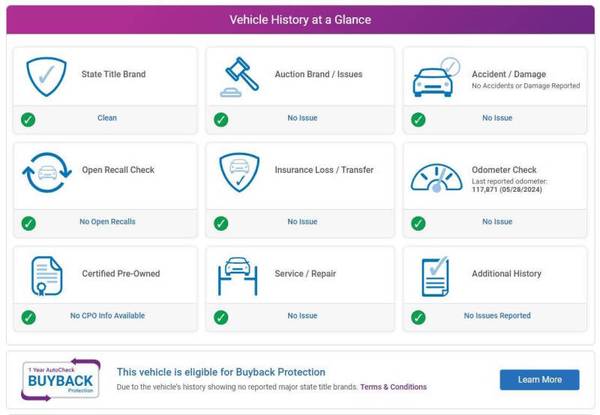
Task: Open the Terms & Conditions link
Action: pyautogui.click(x=393, y=387)
